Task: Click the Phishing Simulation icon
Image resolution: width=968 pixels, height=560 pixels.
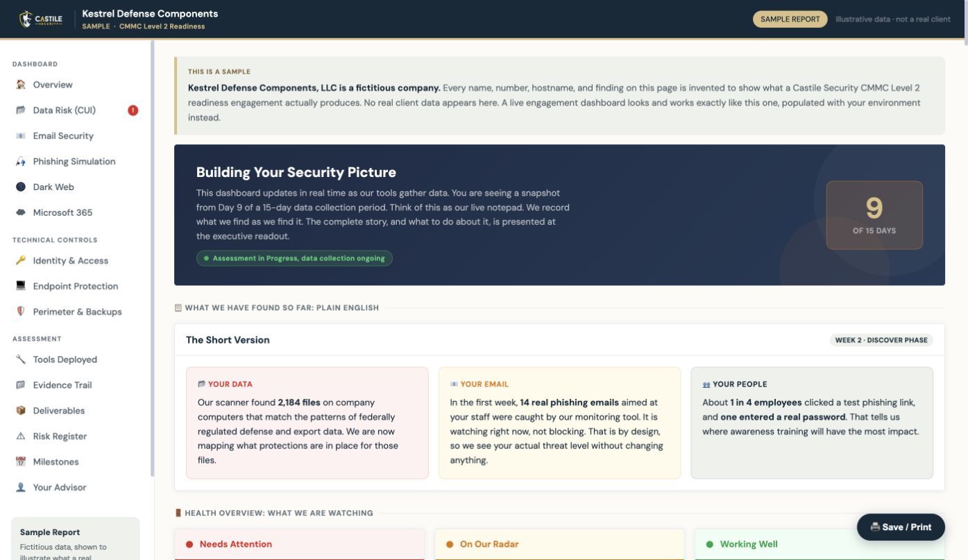Action: click(x=21, y=162)
